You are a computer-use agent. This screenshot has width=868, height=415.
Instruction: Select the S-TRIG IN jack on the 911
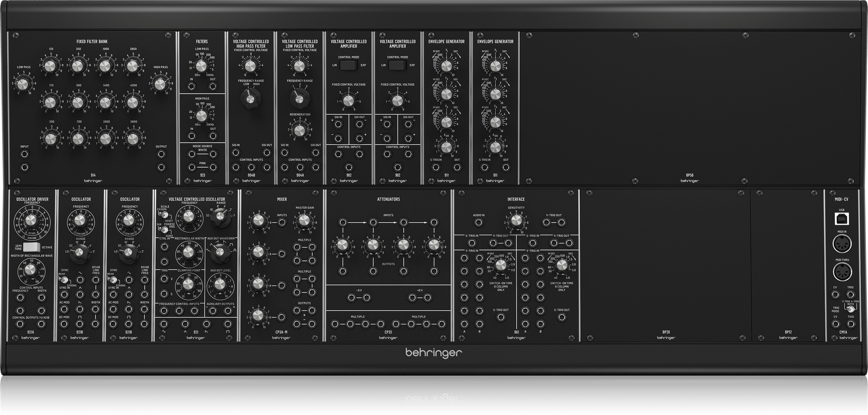click(x=436, y=166)
